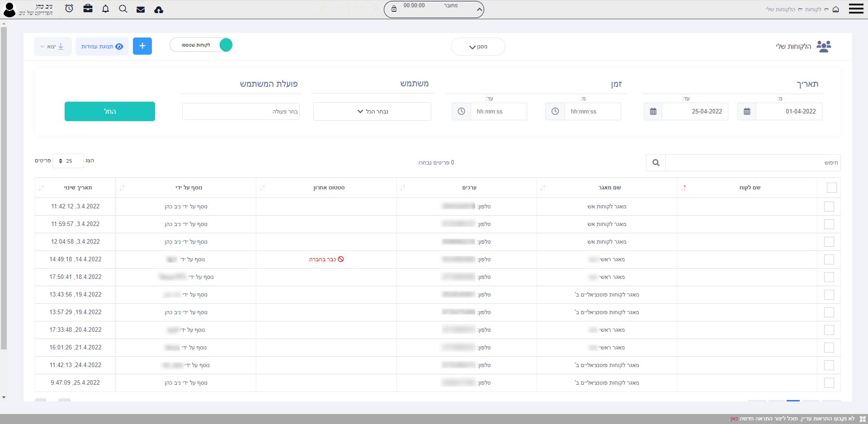Image resolution: width=868 pixels, height=424 pixels.
Task: Sort by תאריך שינוי column header
Action: pos(78,188)
